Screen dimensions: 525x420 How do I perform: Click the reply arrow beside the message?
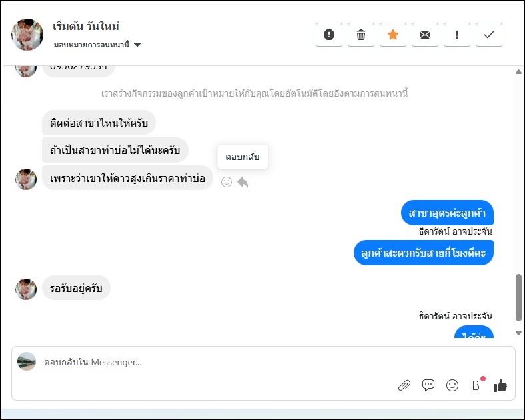243,182
